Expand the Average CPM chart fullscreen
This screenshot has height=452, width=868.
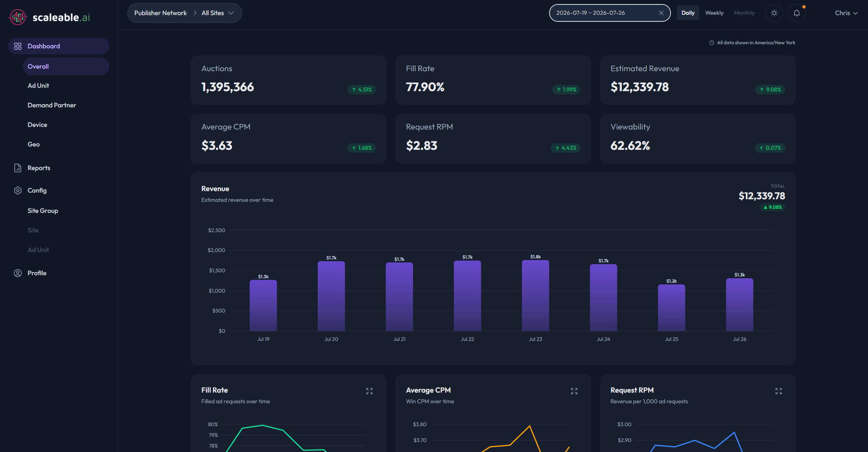coord(574,391)
